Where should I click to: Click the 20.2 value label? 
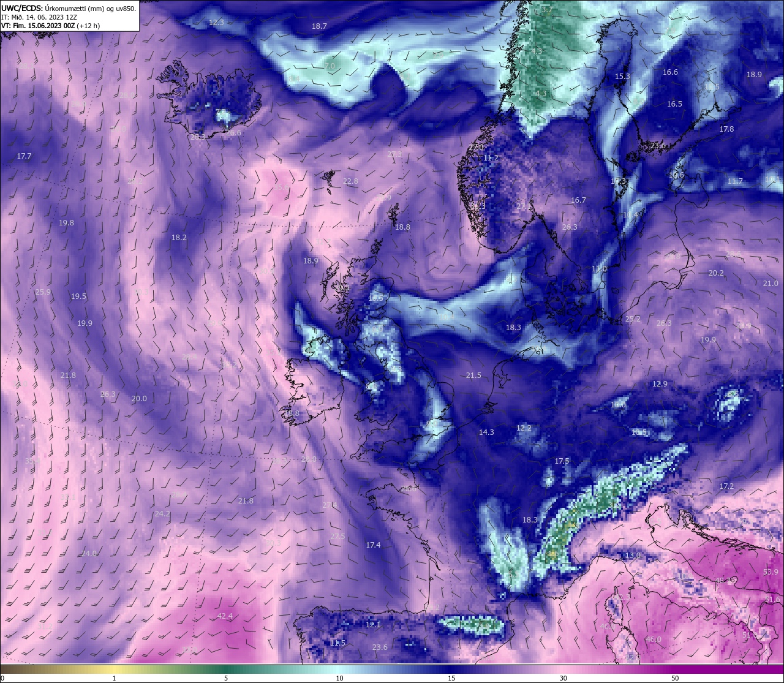tap(716, 273)
